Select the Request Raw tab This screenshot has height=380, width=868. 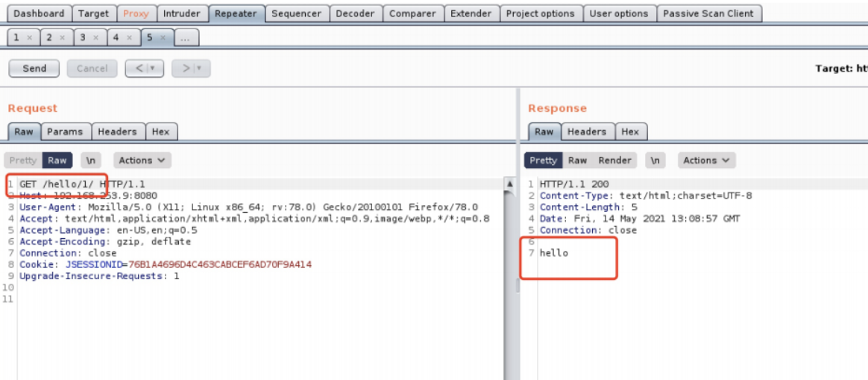(x=24, y=131)
